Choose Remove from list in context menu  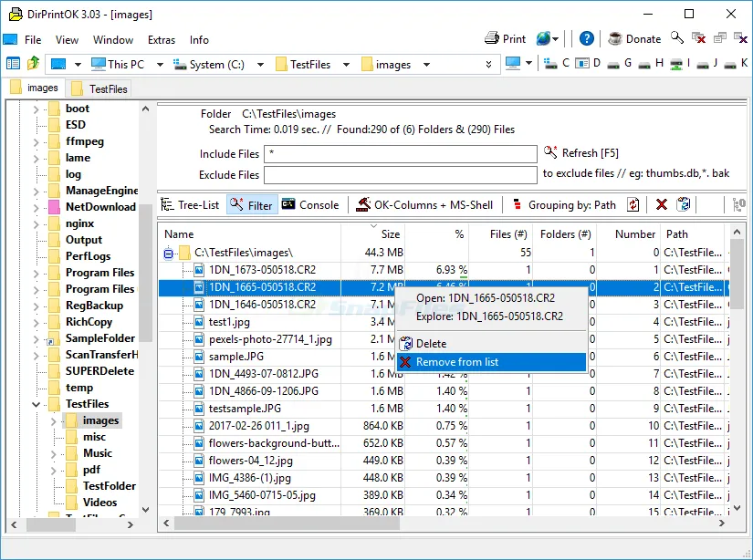pyautogui.click(x=491, y=362)
